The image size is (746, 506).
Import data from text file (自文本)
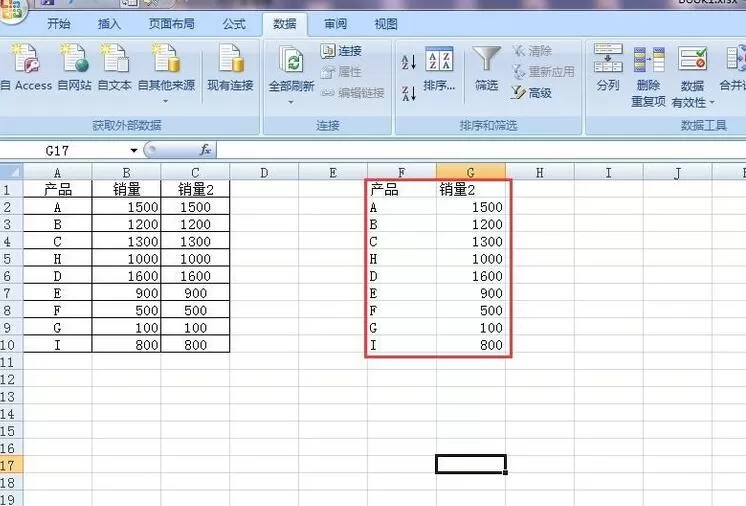[115, 67]
